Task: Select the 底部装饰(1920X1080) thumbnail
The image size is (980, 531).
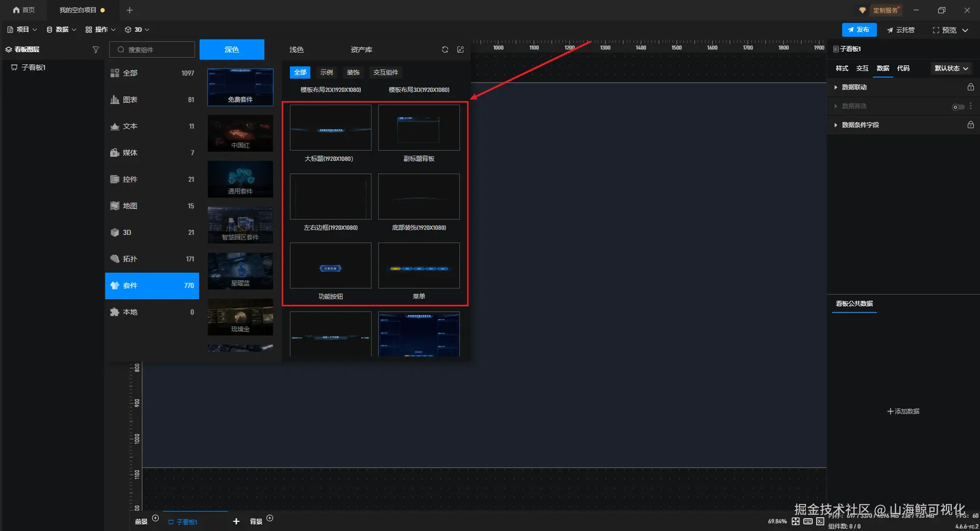Action: coord(419,197)
